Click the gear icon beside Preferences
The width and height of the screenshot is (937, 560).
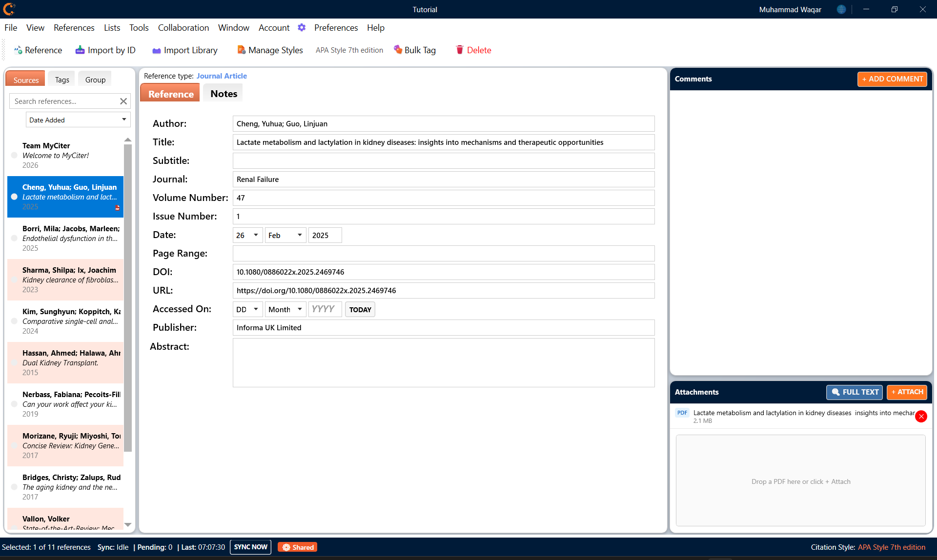pos(302,28)
